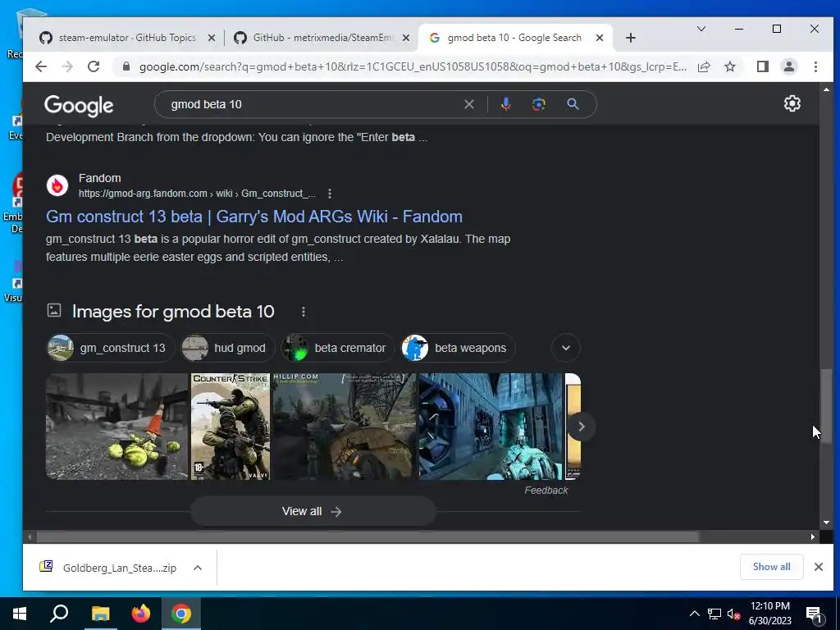Open gnome with melons image thumbnail
Screen dimensions: 840x630
(x=116, y=427)
